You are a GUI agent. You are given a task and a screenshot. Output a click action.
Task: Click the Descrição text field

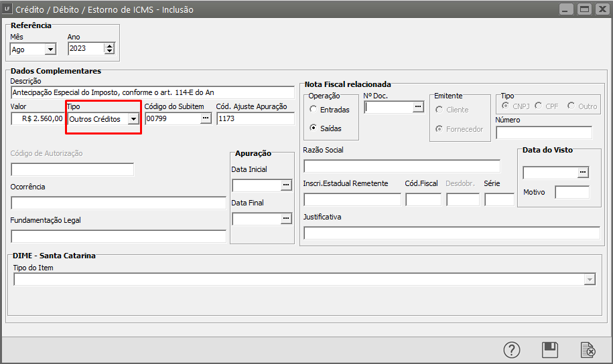(x=152, y=92)
